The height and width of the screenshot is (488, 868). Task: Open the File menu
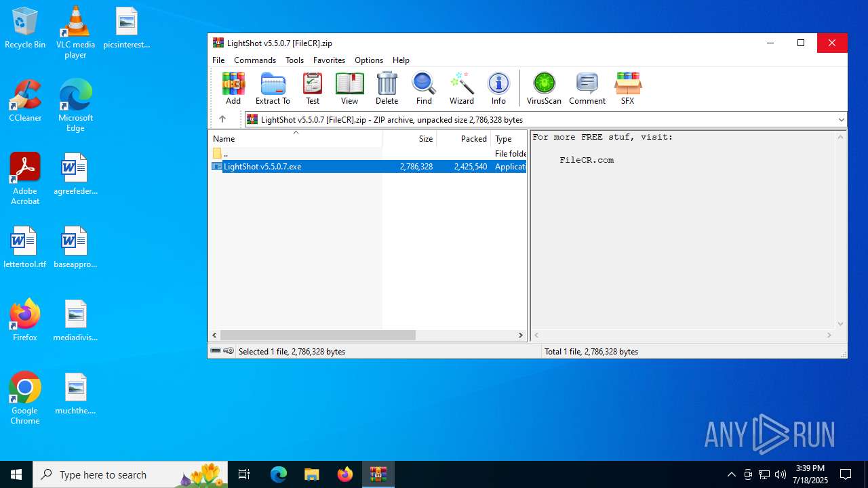[x=218, y=60]
